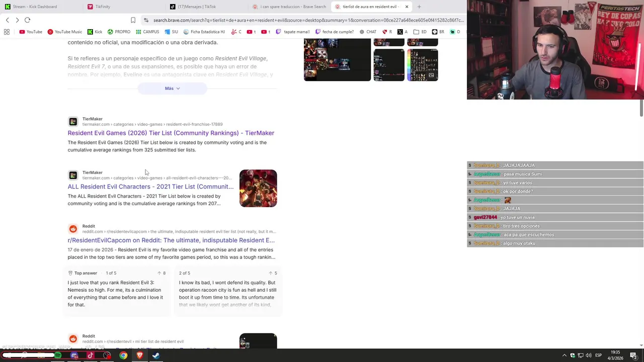
Task: Open CHAT bookmark
Action: point(368,32)
